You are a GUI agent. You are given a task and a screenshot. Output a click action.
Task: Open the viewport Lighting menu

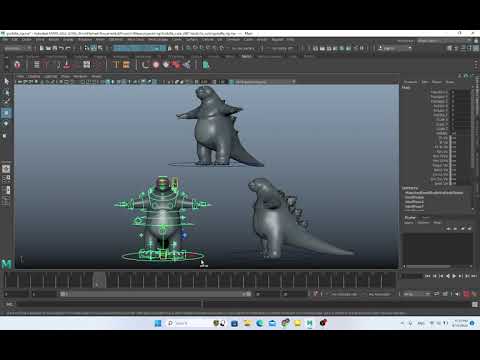[x=51, y=76]
